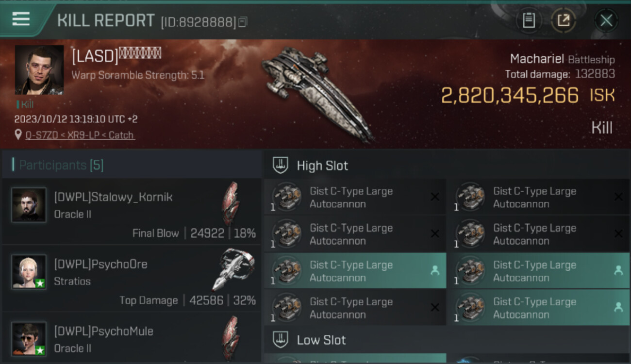This screenshot has width=631, height=364.
Task: Open the hamburger menu at top left
Action: pyautogui.click(x=21, y=19)
